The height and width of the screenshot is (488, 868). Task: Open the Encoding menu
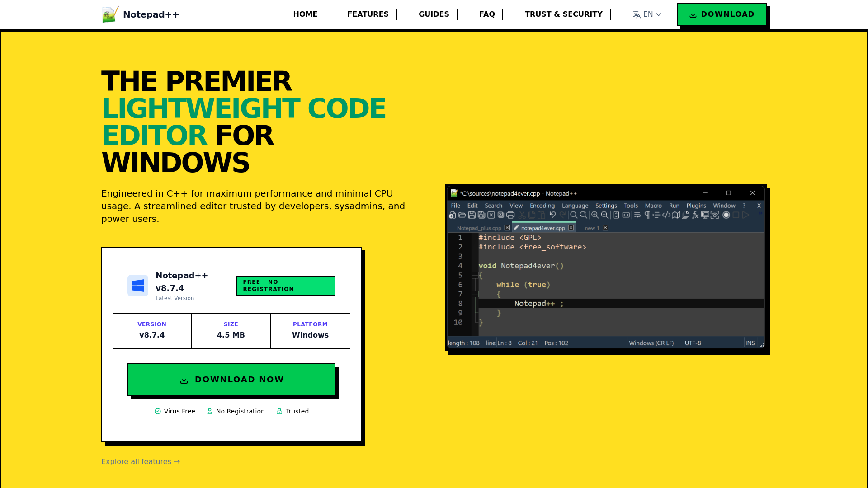[x=542, y=206]
